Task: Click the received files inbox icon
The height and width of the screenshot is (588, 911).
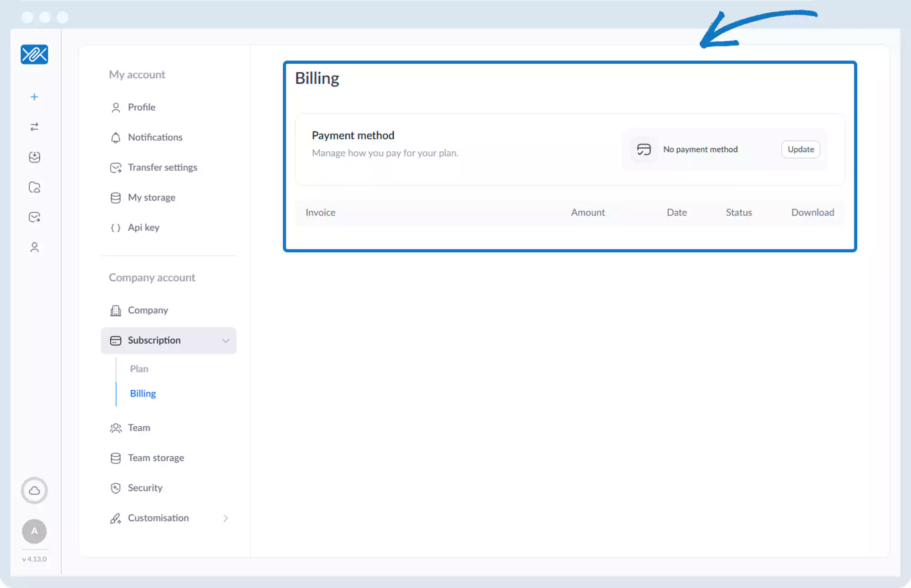Action: tap(34, 157)
